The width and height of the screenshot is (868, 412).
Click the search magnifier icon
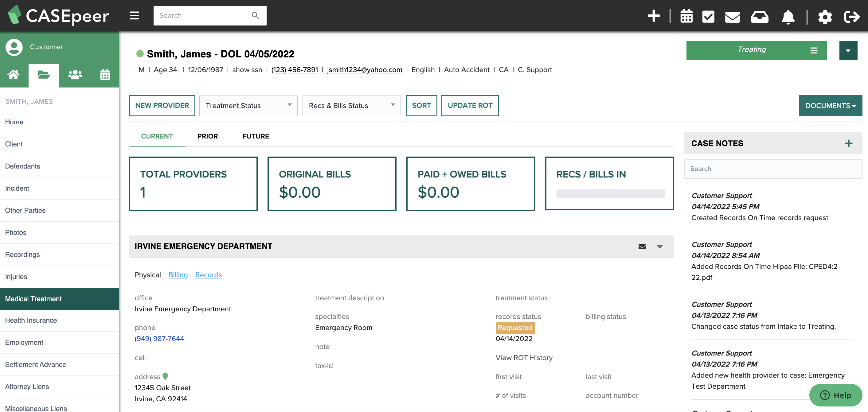(255, 15)
